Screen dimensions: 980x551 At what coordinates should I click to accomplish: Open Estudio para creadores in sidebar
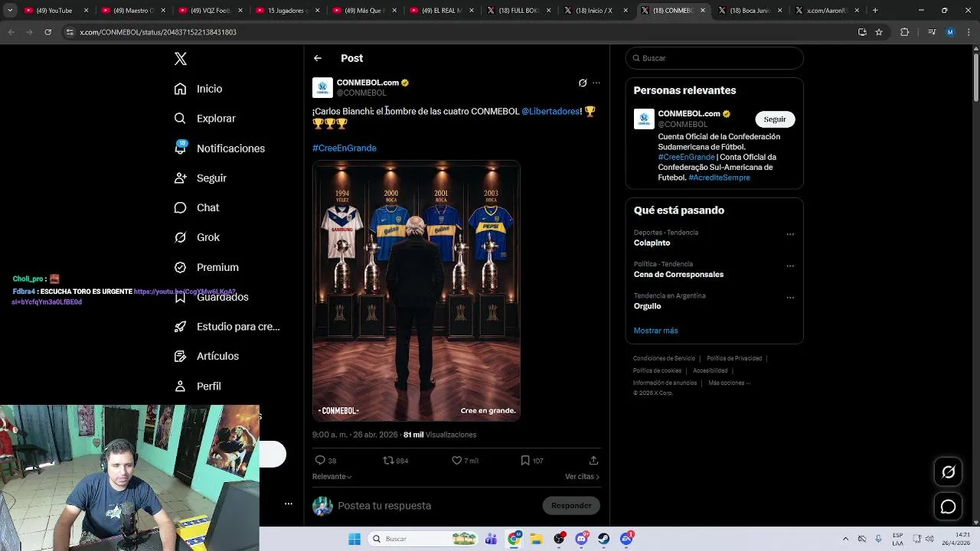pyautogui.click(x=227, y=327)
